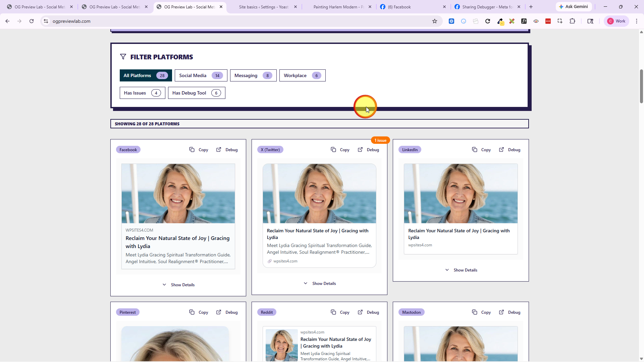Screen dimensions: 644x362
Task: Open the Facebook Debug tool
Action: coord(227,150)
